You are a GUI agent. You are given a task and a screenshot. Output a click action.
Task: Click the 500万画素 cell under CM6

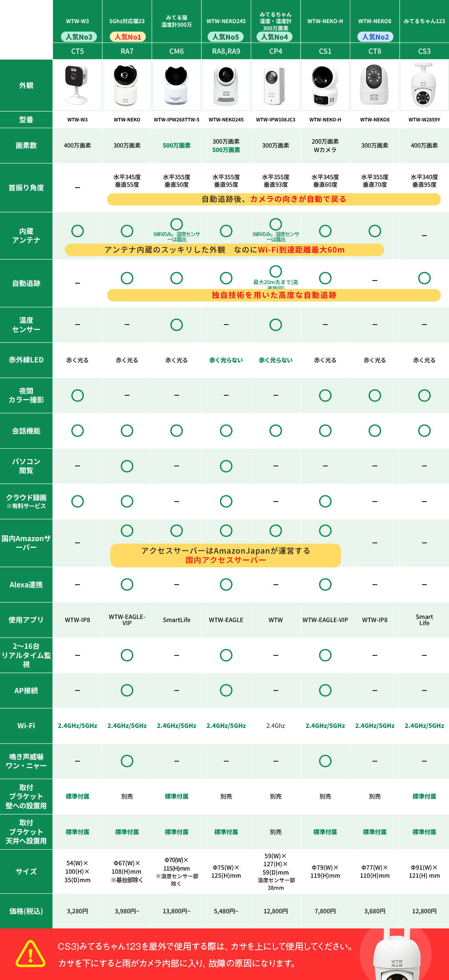[x=176, y=145]
